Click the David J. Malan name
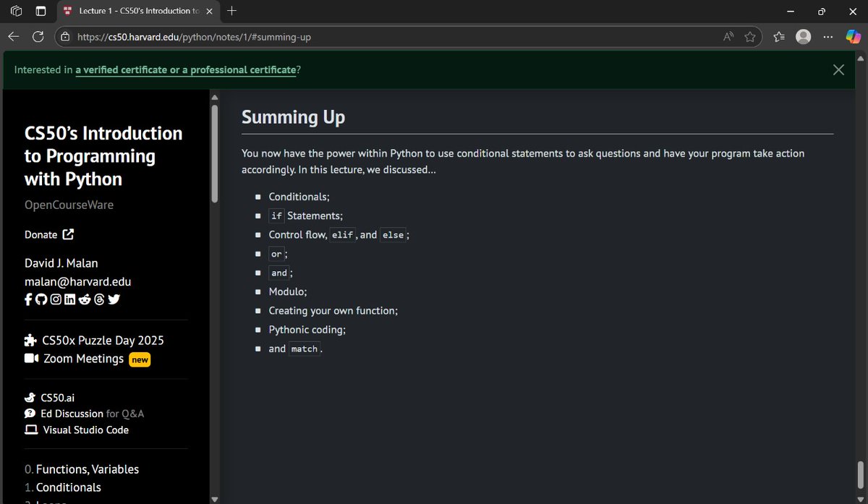The width and height of the screenshot is (868, 504). point(61,262)
